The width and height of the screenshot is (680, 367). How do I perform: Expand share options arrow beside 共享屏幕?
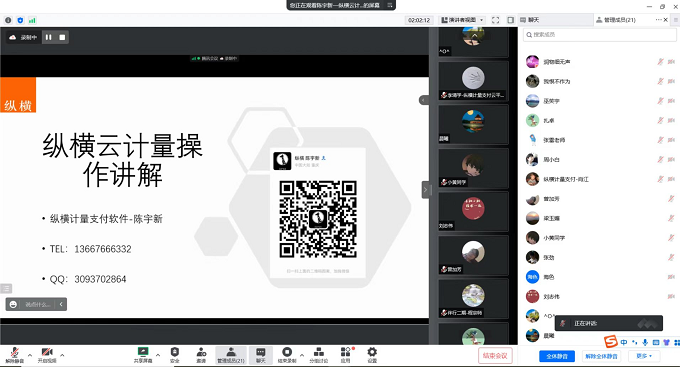[158, 355]
